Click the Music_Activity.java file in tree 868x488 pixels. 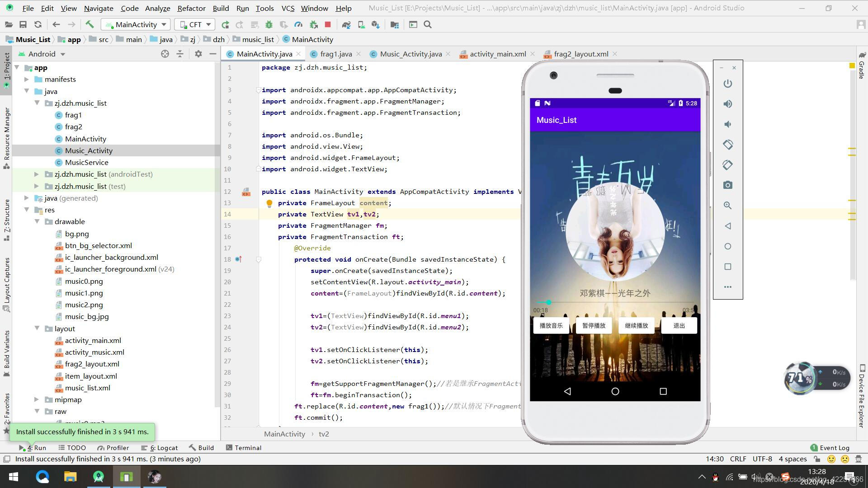(x=88, y=150)
